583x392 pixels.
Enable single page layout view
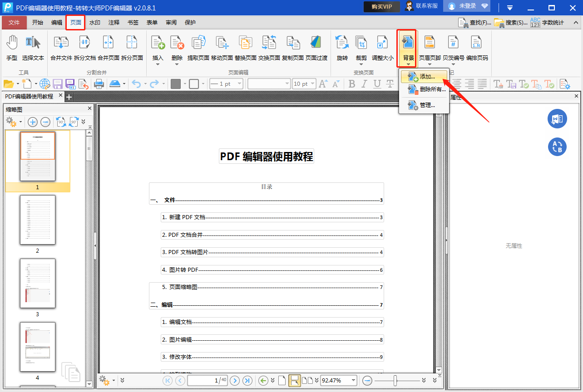click(282, 380)
